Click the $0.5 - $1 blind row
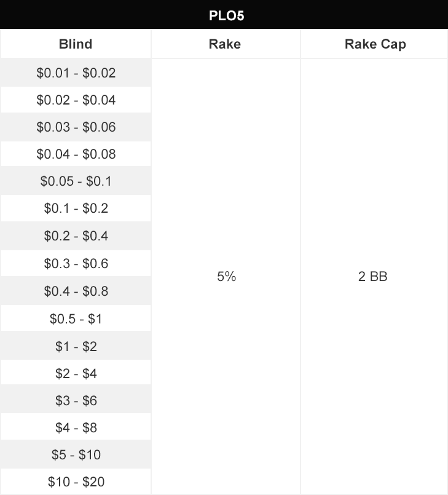Screen dimensions: 448x495 tap(76, 319)
